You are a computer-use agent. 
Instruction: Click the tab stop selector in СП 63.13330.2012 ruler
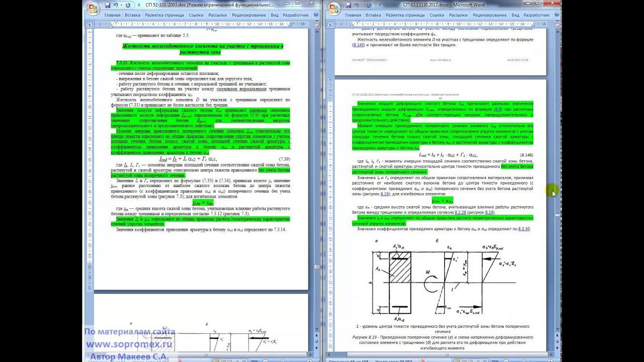tap(331, 24)
